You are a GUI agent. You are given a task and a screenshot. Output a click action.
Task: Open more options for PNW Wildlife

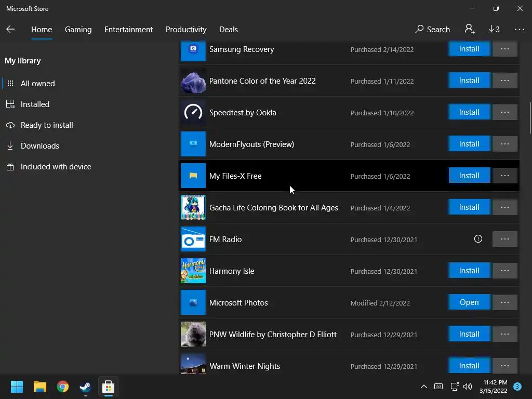coord(505,334)
